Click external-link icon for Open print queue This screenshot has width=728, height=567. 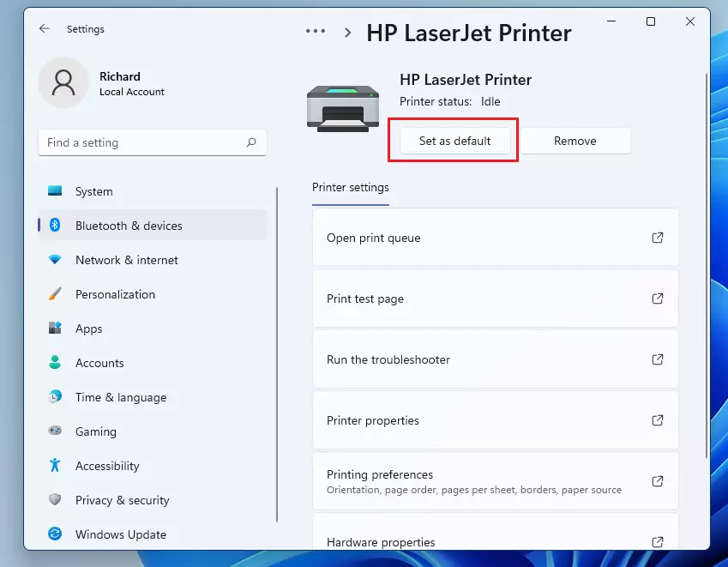tap(658, 238)
